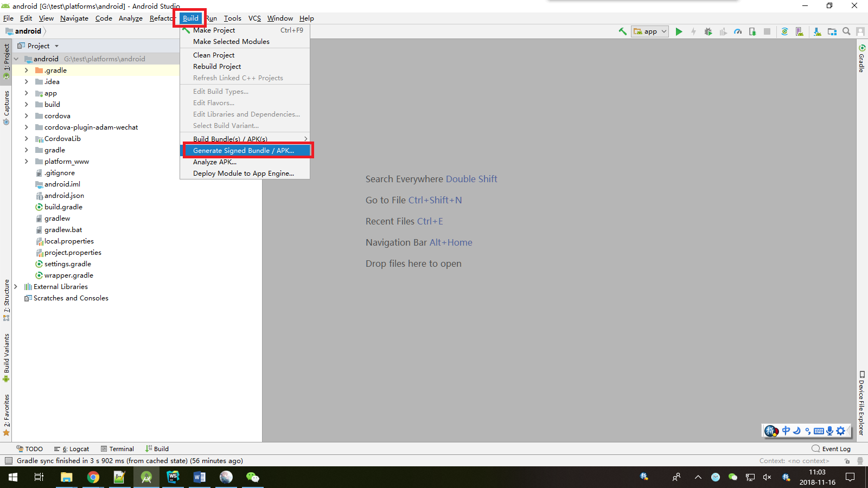Open the Logcat tool window

coord(72,449)
